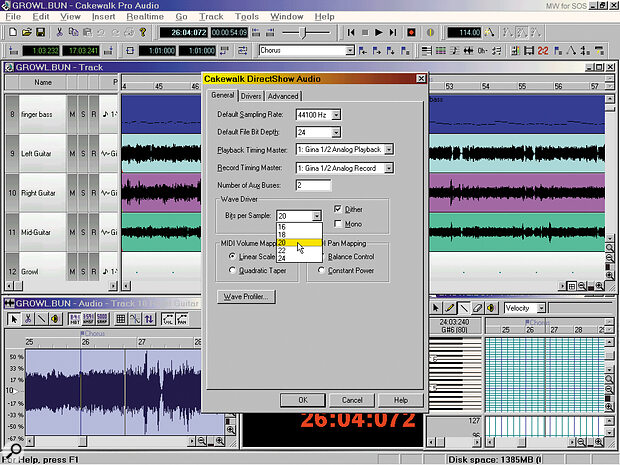This screenshot has width=620, height=465.
Task: Open the Insert menu
Action: point(103,17)
